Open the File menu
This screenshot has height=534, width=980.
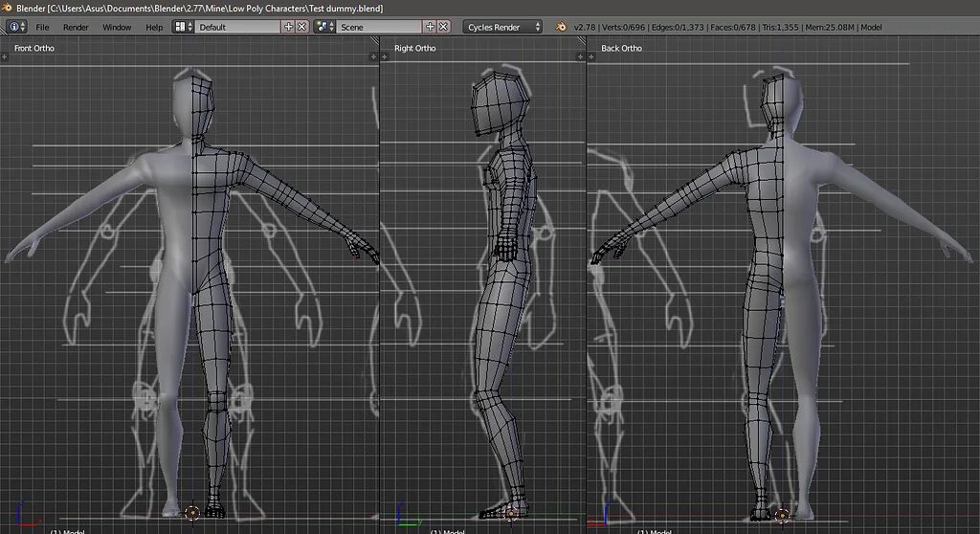(x=42, y=27)
